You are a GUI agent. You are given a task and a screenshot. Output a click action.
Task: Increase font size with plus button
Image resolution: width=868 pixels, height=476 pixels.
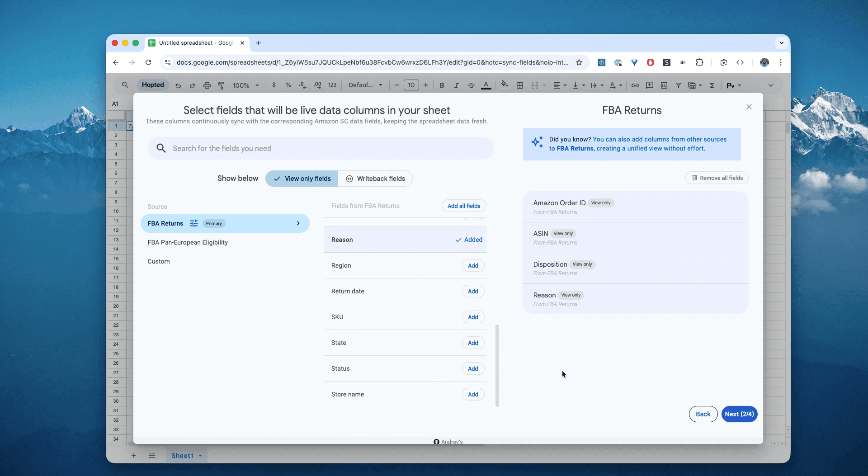tap(426, 85)
